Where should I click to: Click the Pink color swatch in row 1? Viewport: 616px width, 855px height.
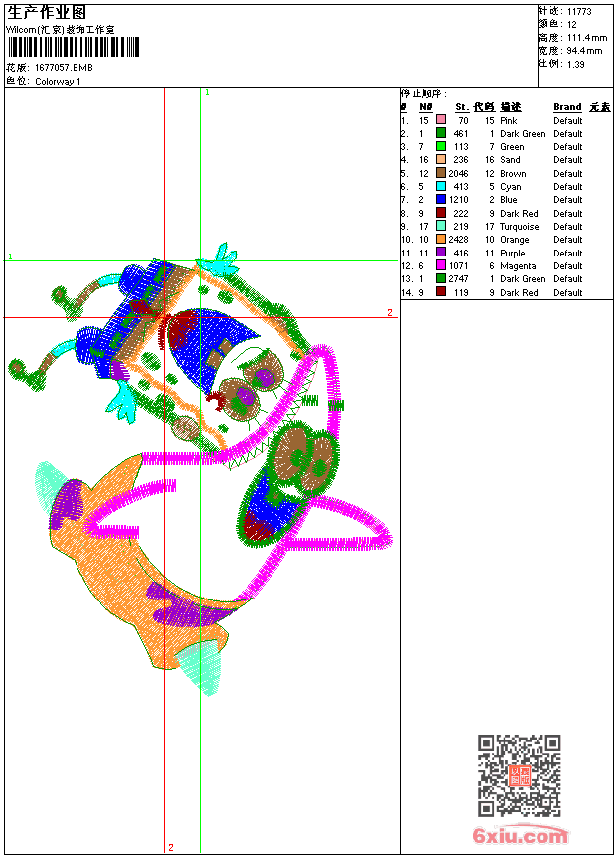pos(441,120)
